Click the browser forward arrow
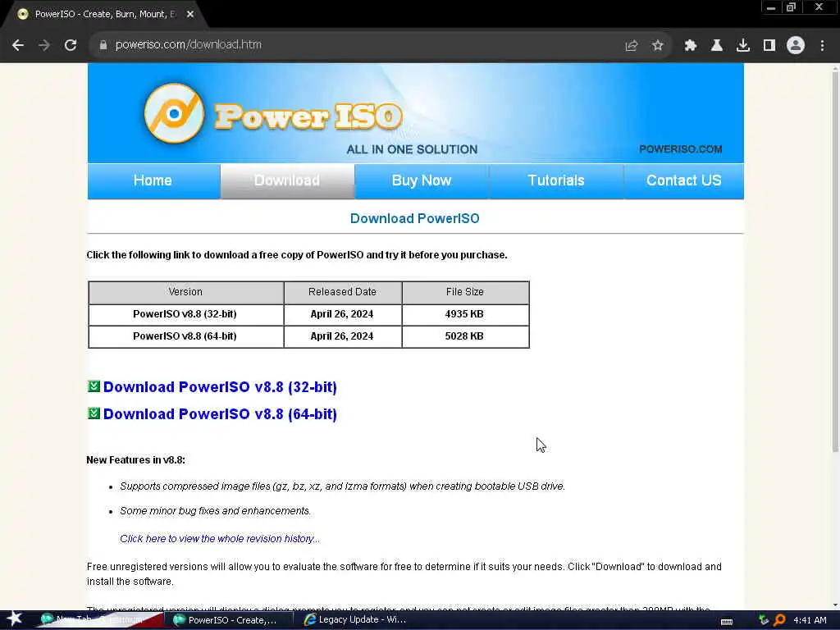This screenshot has width=840, height=630. coord(44,45)
